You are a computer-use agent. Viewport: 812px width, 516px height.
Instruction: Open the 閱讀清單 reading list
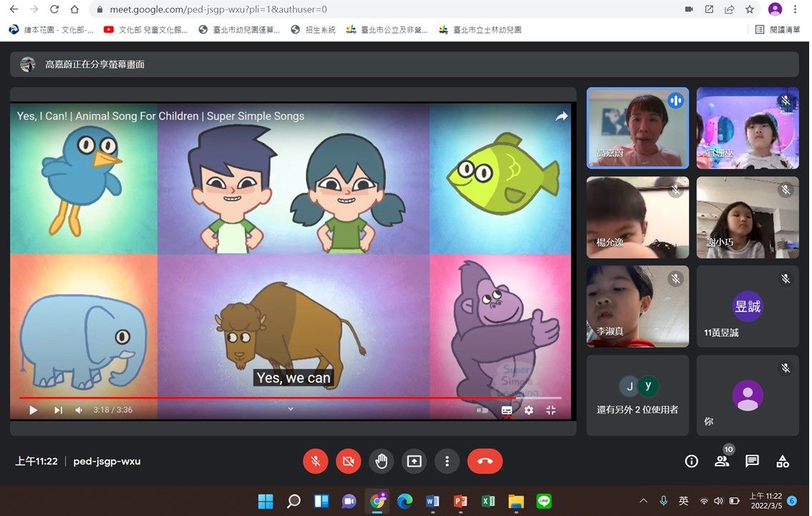pyautogui.click(x=778, y=29)
